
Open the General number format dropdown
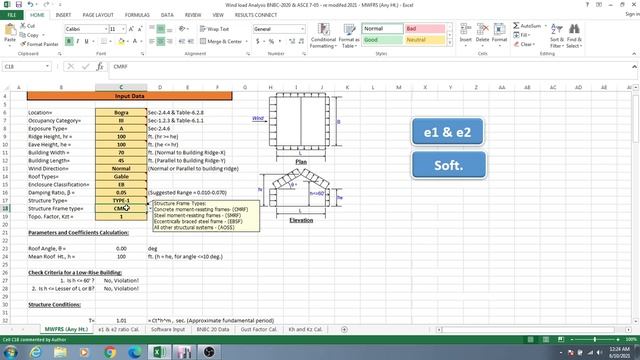302,29
